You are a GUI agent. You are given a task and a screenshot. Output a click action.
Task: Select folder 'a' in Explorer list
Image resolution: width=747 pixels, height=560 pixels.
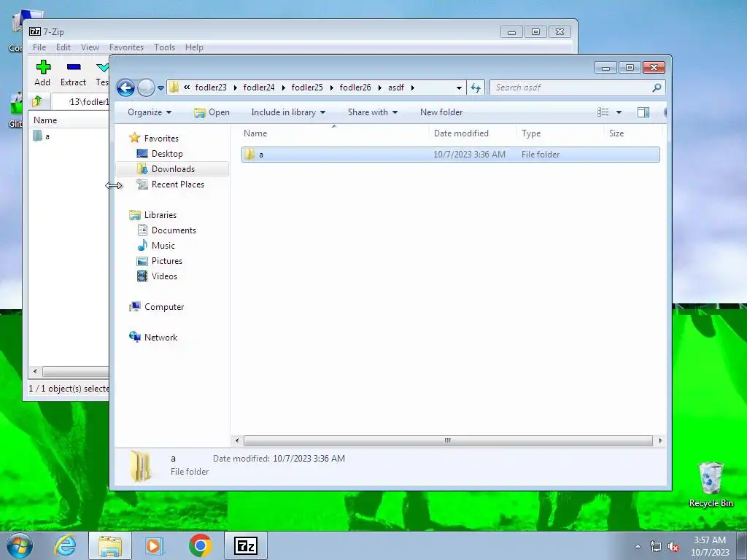[x=451, y=155]
